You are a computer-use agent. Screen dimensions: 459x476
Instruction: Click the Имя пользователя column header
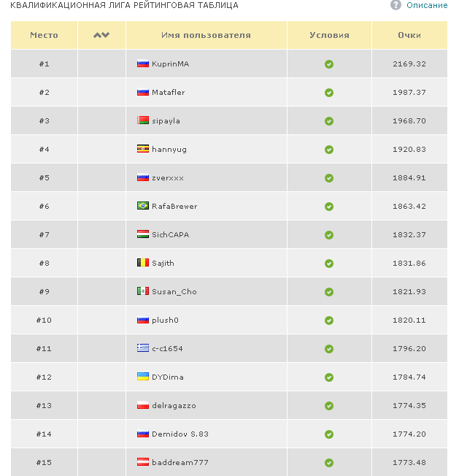click(206, 35)
